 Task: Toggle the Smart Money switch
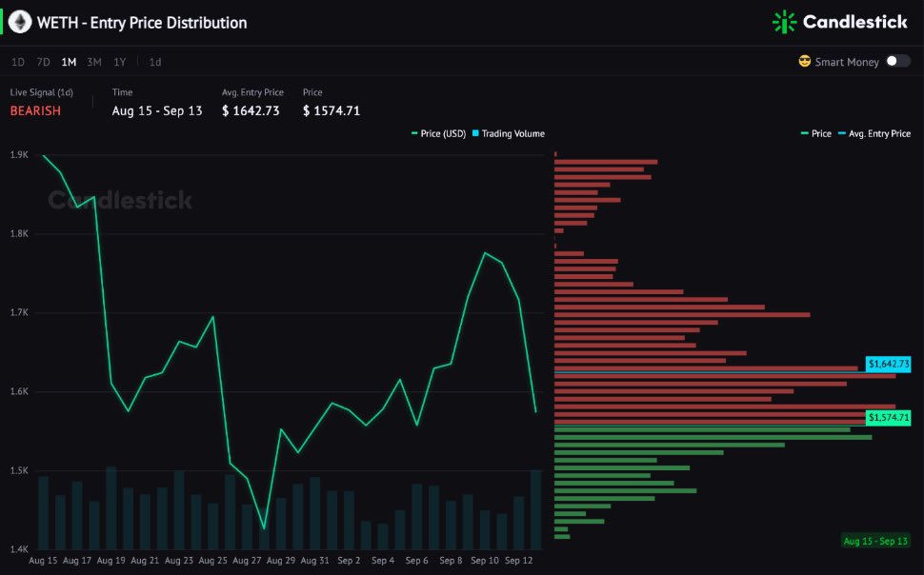click(x=897, y=61)
